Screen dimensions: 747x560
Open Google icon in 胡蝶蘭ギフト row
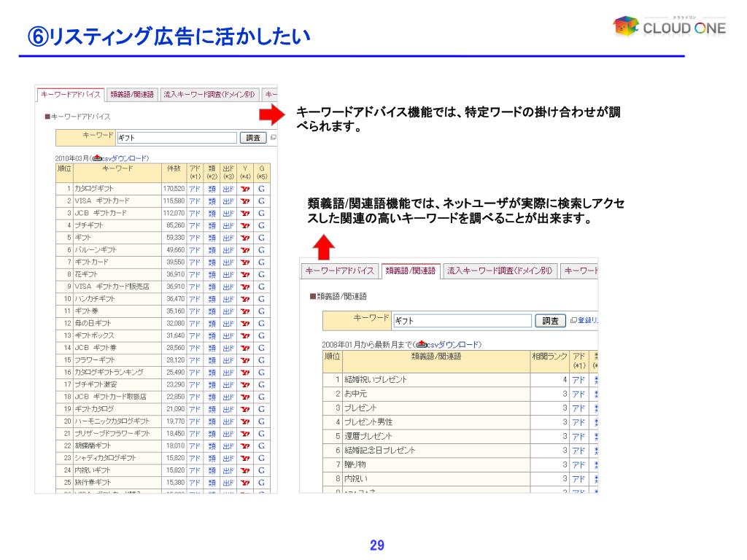[x=262, y=446]
